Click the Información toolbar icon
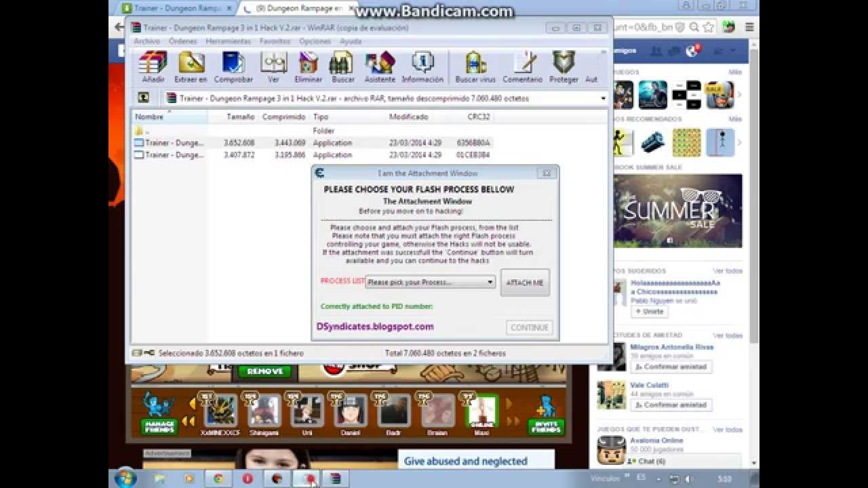868x488 pixels. click(422, 67)
